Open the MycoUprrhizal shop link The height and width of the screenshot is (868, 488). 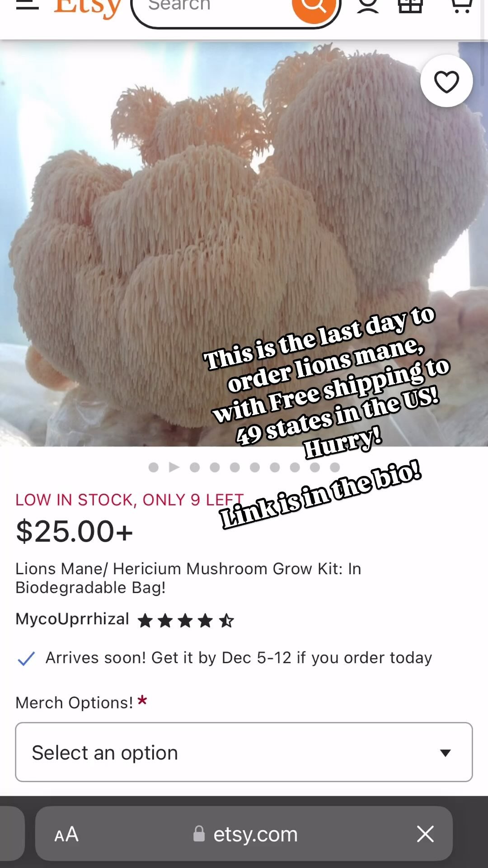click(x=72, y=619)
